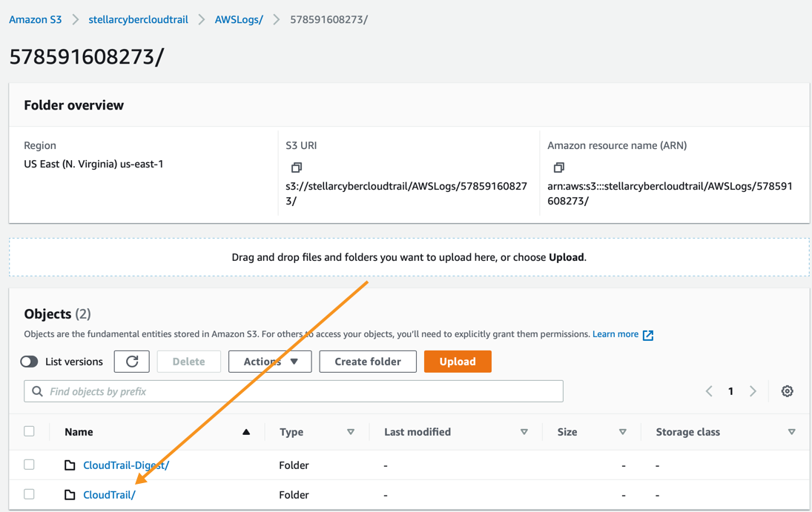
Task: Open the Actions dropdown menu
Action: tap(270, 362)
